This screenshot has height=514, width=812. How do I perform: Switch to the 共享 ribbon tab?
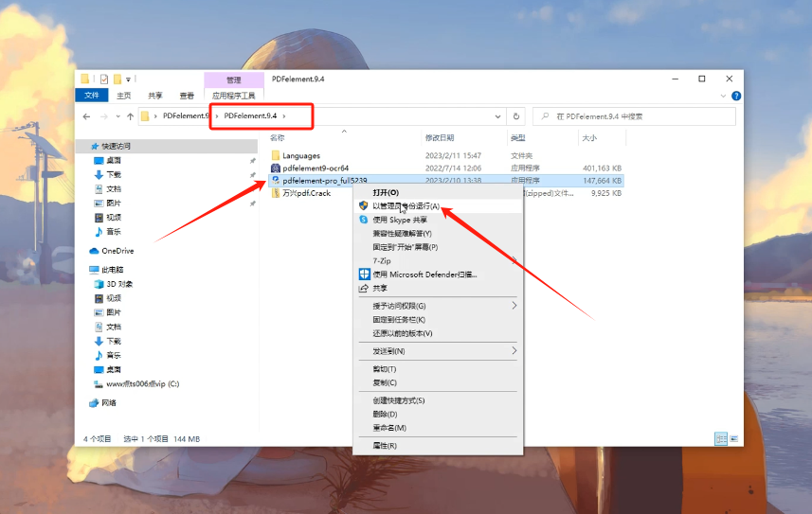tap(154, 96)
